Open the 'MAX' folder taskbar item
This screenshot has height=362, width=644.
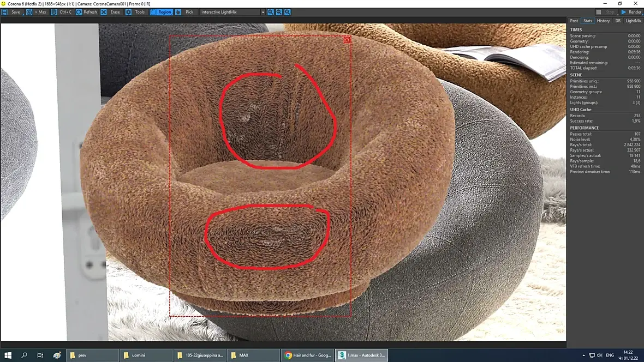pyautogui.click(x=253, y=355)
